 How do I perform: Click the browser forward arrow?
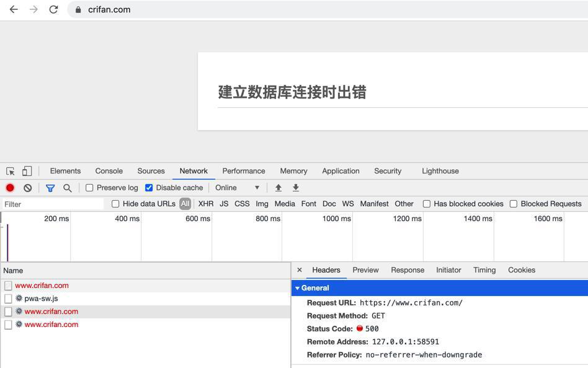[33, 9]
